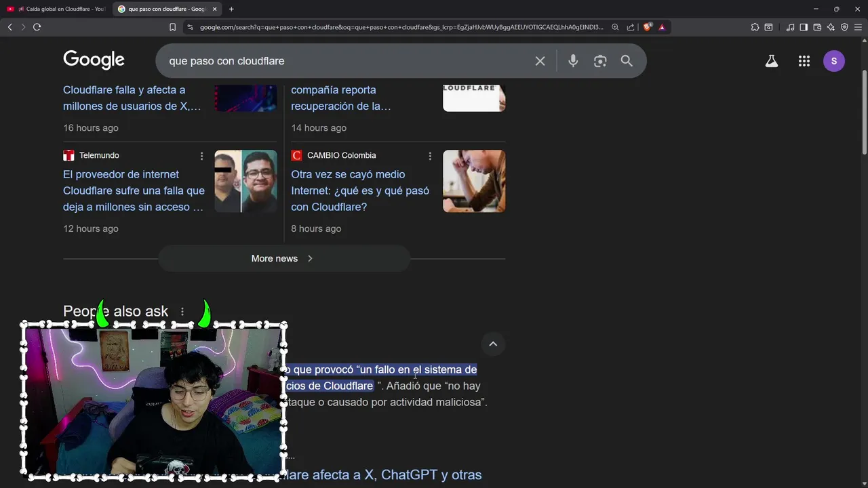Image resolution: width=868 pixels, height=488 pixels.
Task: Click the Telemundo source name
Action: (x=99, y=155)
